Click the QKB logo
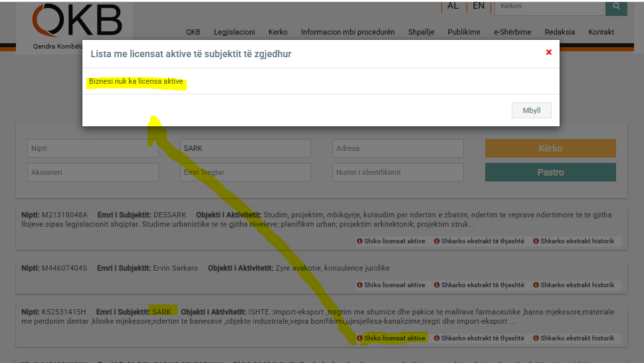The width and height of the screenshot is (644, 363). pyautogui.click(x=78, y=21)
